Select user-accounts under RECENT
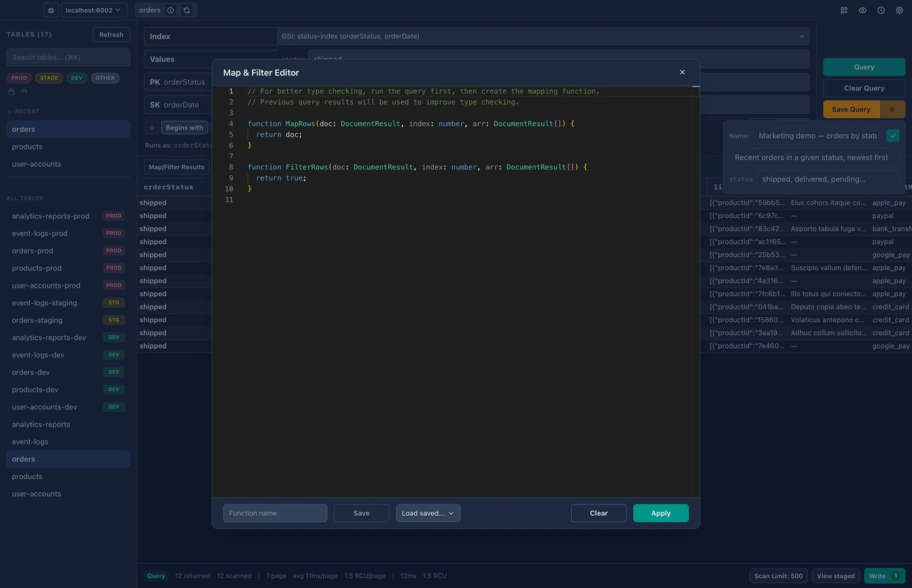The height and width of the screenshot is (588, 912). pyautogui.click(x=68, y=164)
